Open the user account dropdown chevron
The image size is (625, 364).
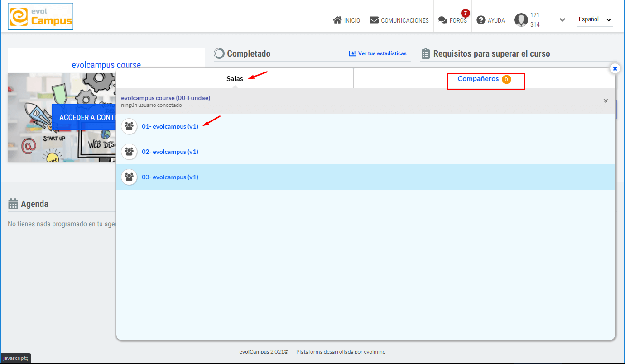[x=562, y=20]
